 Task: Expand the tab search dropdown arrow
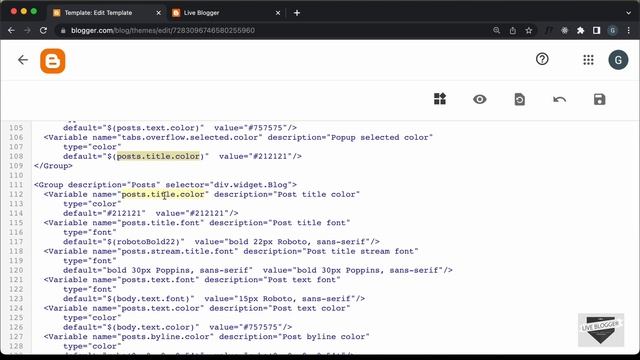click(629, 13)
